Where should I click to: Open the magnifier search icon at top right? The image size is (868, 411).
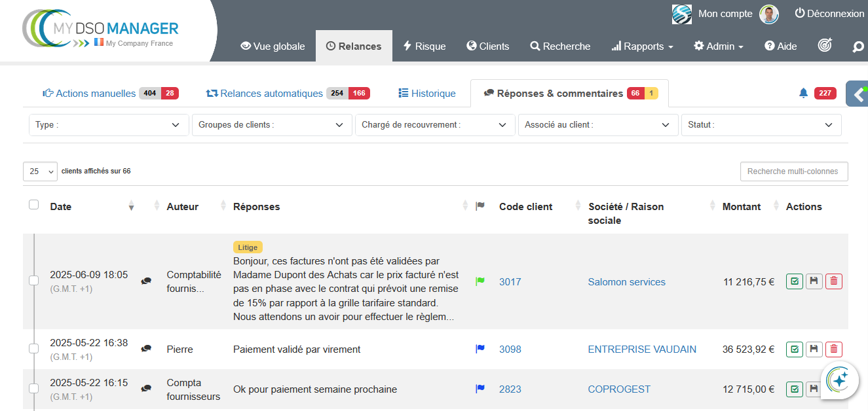pos(858,46)
